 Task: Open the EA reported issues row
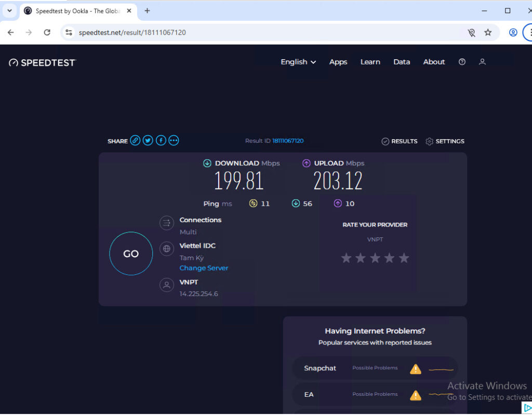[375, 395]
